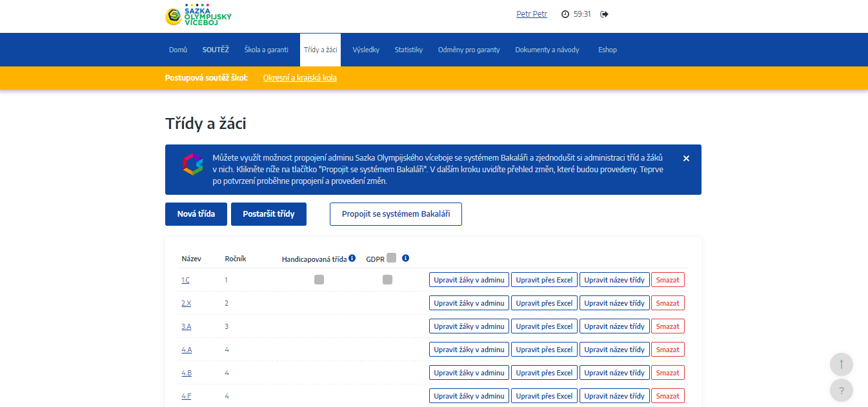
Task: Click the logout icon next to the timer
Action: [x=604, y=14]
